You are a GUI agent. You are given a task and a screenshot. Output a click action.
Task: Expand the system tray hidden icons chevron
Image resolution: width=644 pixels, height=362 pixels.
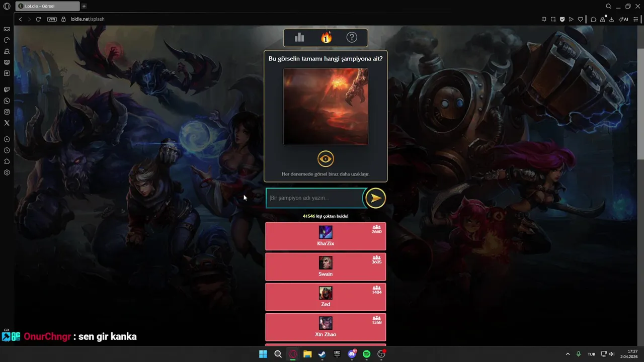click(568, 354)
